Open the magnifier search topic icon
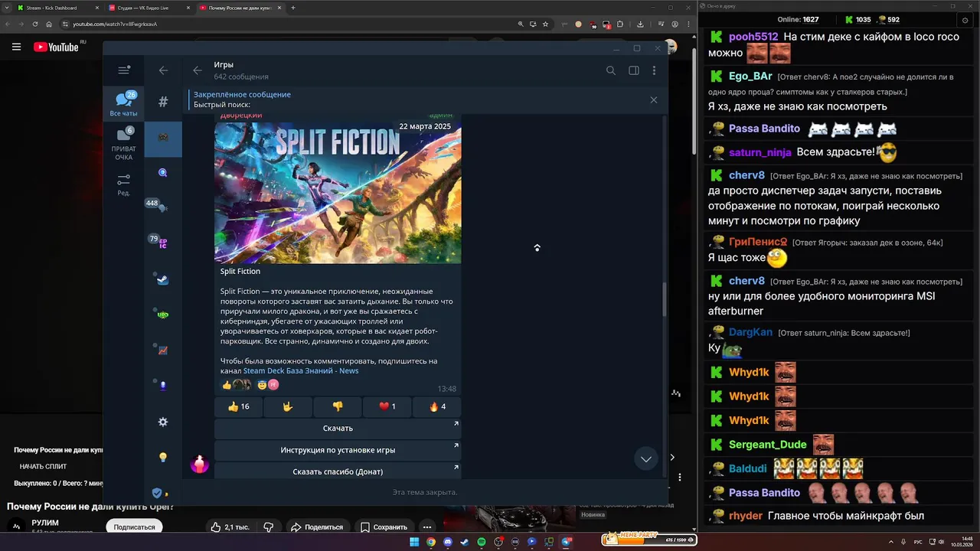 (163, 173)
